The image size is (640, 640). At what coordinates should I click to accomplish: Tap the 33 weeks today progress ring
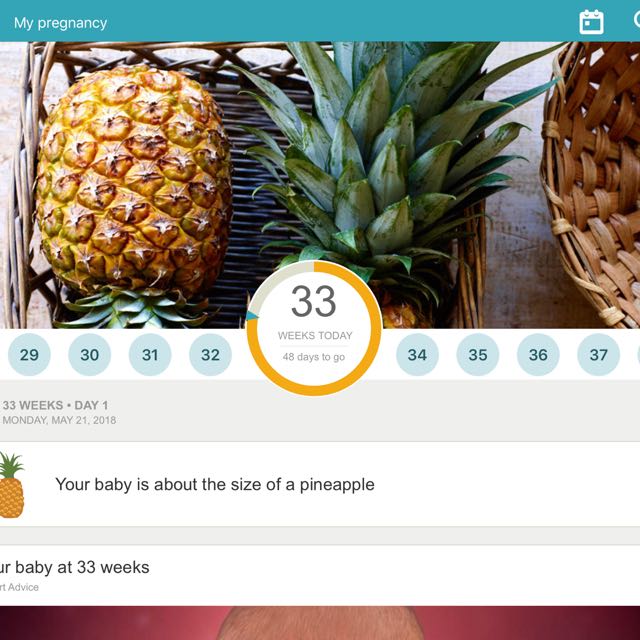pyautogui.click(x=314, y=328)
